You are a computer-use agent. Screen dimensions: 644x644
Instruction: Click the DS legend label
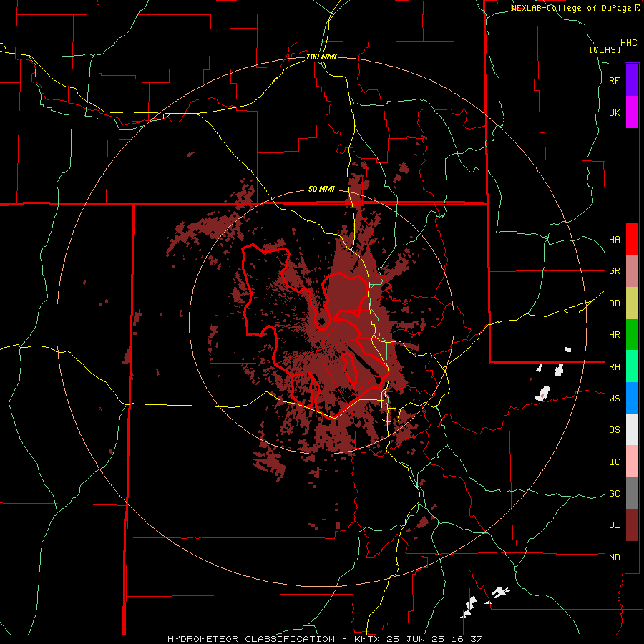pos(614,430)
